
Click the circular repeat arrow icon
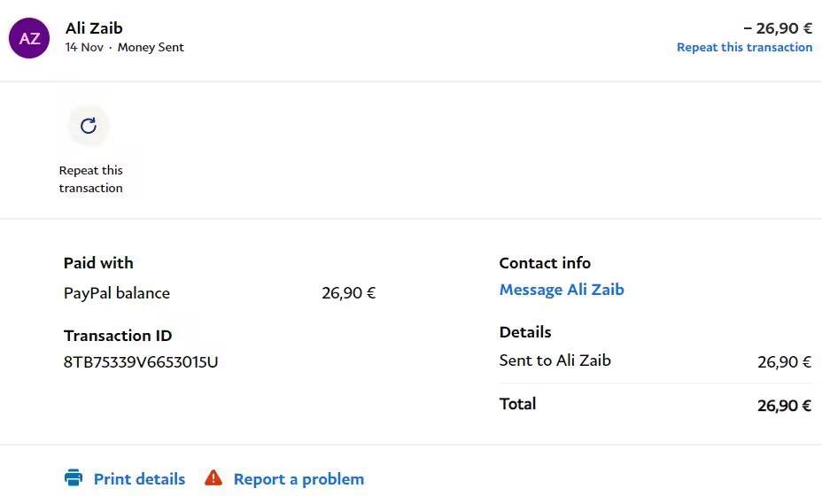pos(89,126)
